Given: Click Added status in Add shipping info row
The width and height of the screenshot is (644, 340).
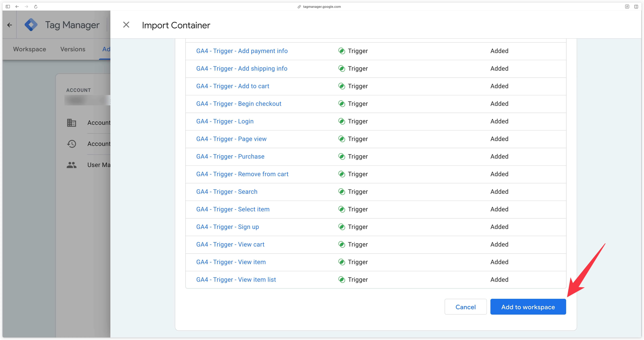Looking at the screenshot, I should tap(499, 68).
